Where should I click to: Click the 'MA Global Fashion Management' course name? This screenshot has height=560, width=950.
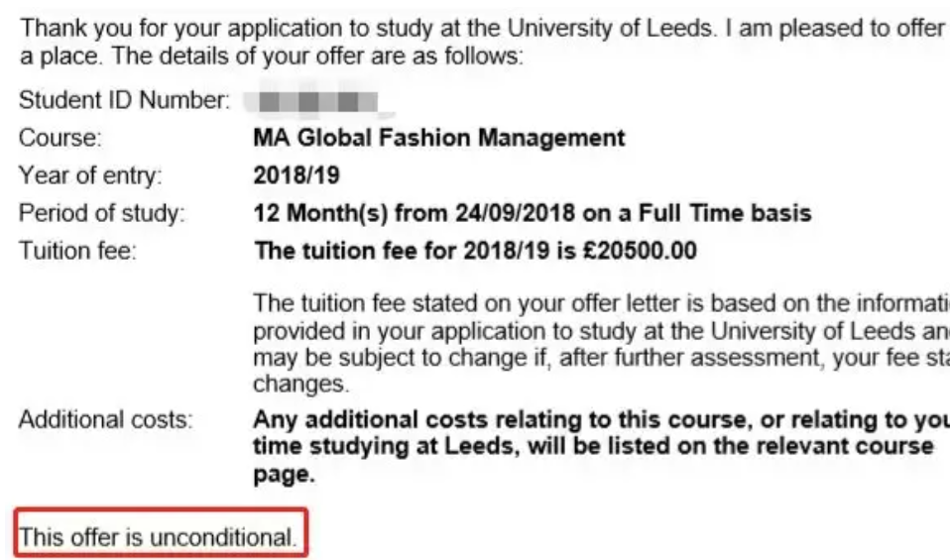[x=439, y=138]
